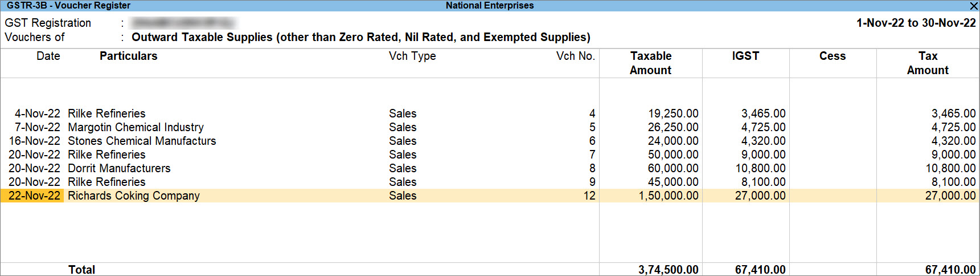Close the GSTR-3B Voucher Register window

974,6
